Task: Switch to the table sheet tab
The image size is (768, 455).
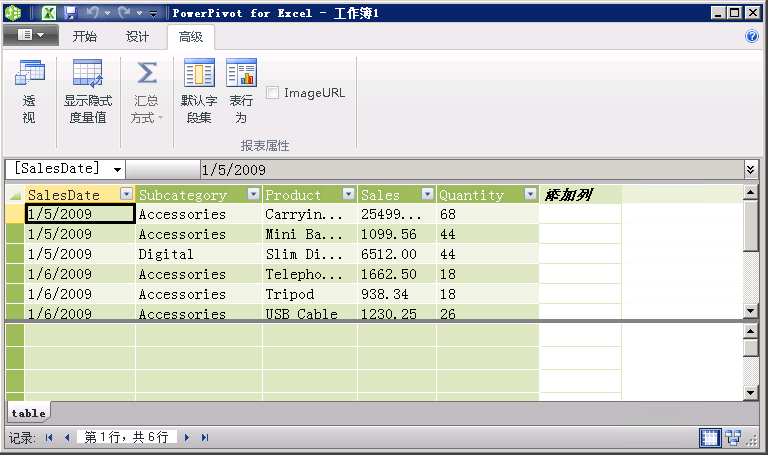Action: pos(28,413)
